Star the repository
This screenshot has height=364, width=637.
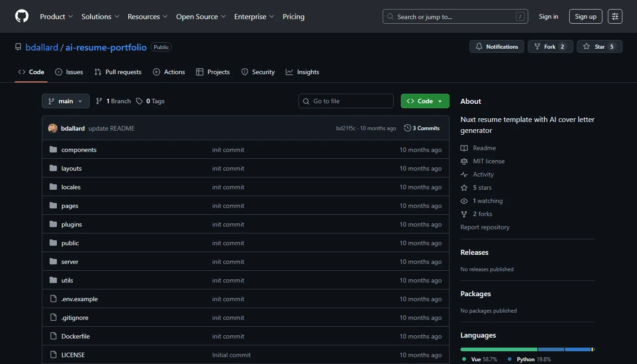pos(599,46)
